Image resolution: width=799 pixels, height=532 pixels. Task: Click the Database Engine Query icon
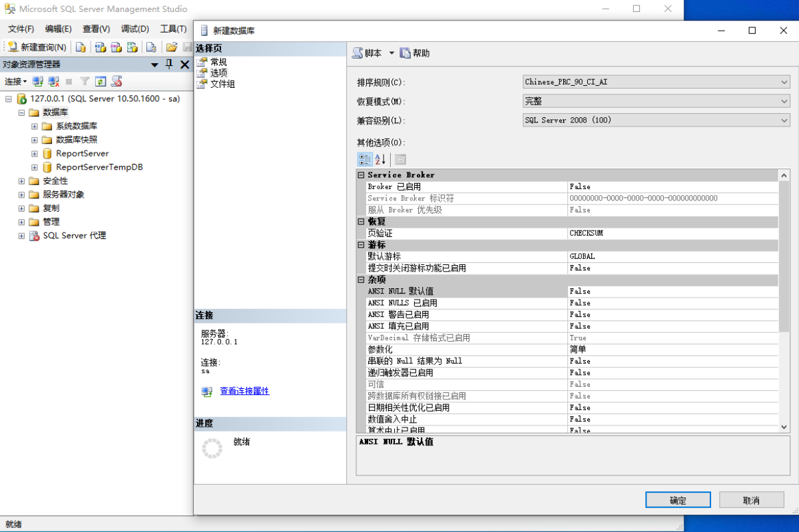pos(81,47)
